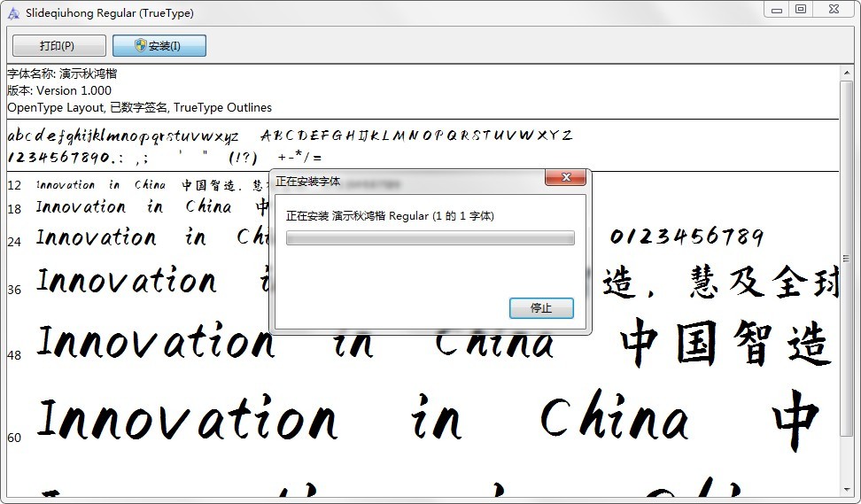The height and width of the screenshot is (504, 861).
Task: Click the 安装(I) install button
Action: point(159,45)
